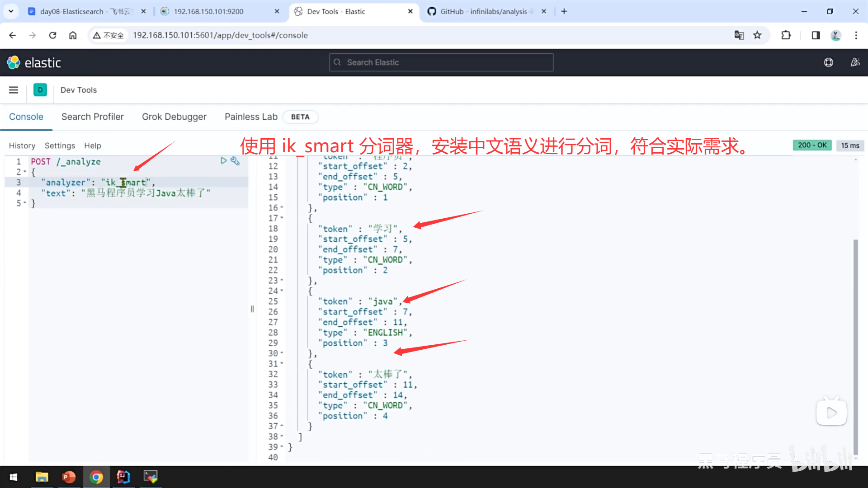This screenshot has height=488, width=868.
Task: Click the send request play icon
Action: [x=223, y=161]
